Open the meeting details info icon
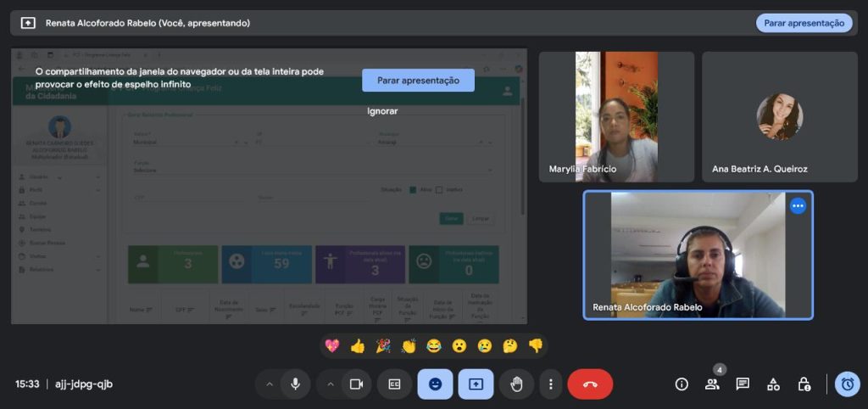Screen dimensions: 868x409 682,384
